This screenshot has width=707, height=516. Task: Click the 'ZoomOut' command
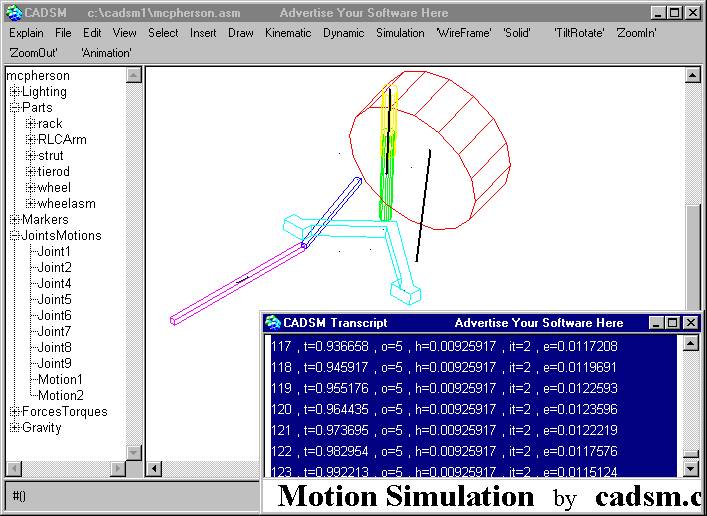[33, 53]
